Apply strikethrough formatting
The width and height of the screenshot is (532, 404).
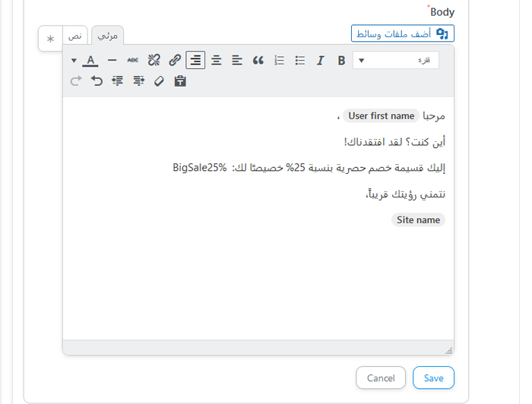click(x=133, y=60)
